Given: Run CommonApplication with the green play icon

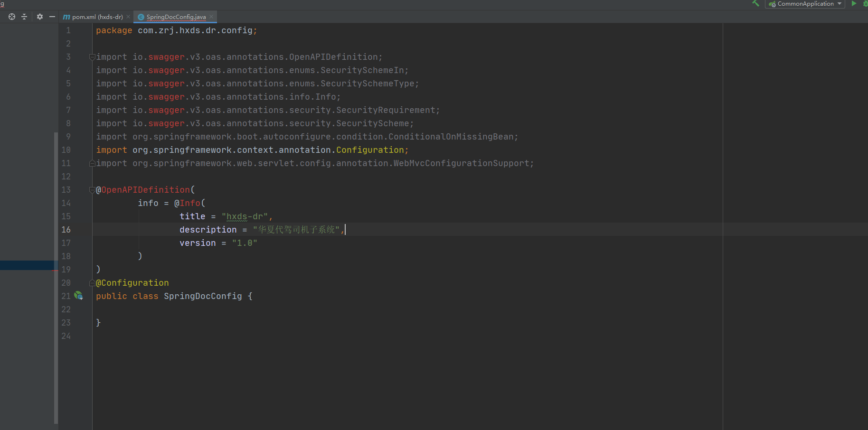Looking at the screenshot, I should [x=854, y=3].
